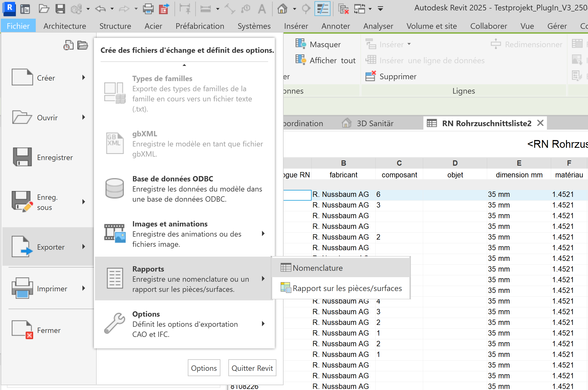Click the Open folder icon in quick access toolbar
Screen dimensions: 588x390
click(44, 9)
